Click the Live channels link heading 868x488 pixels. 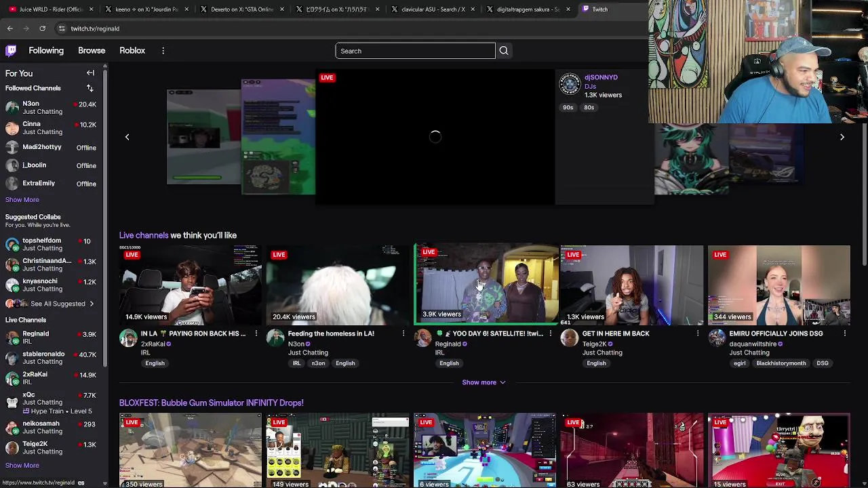tap(144, 235)
